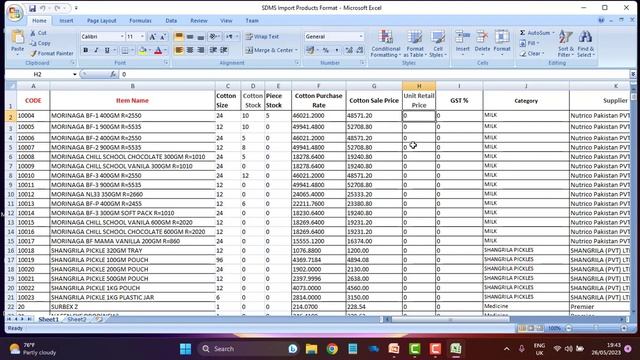
Task: Increase font size with Grow Font icon
Action: [153, 37]
